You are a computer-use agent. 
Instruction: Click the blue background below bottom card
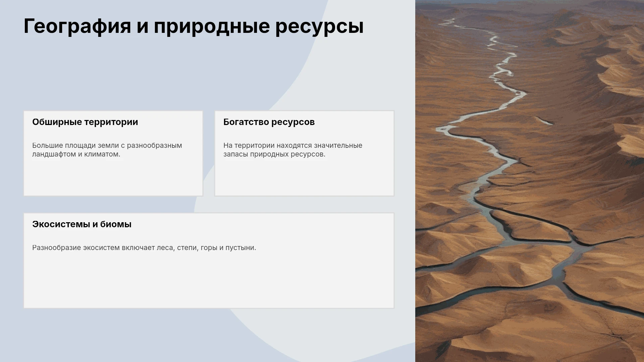pyautogui.click(x=134, y=335)
